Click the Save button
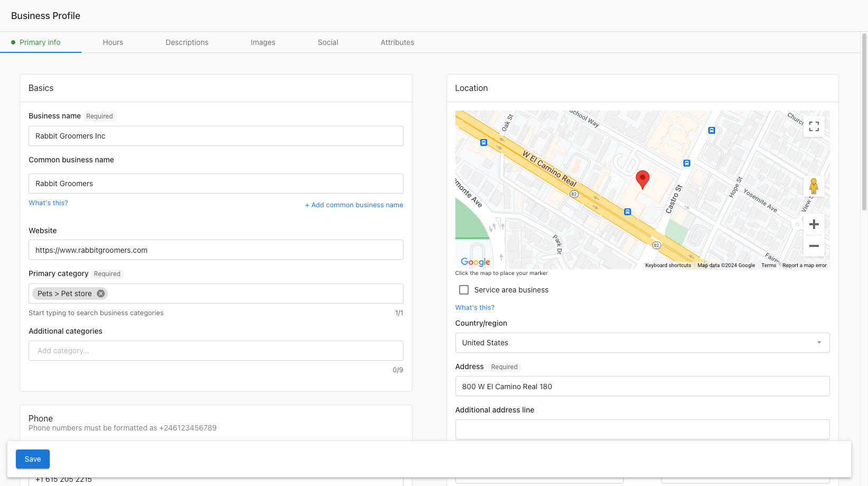This screenshot has height=486, width=868. pyautogui.click(x=33, y=459)
